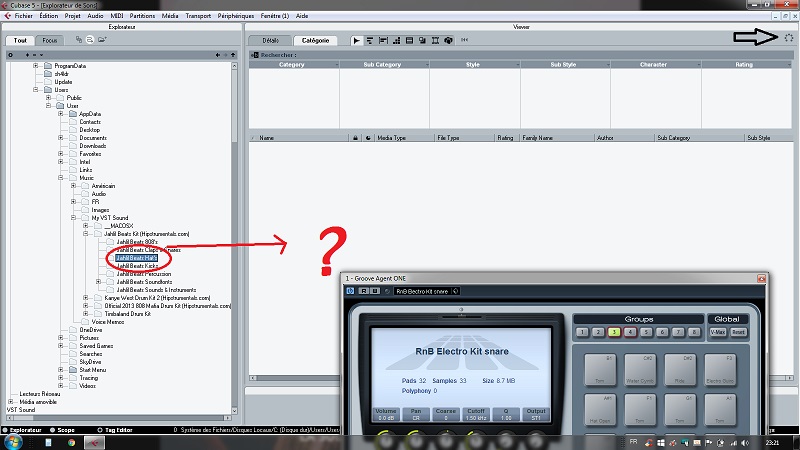Click the new folder icon beside Focus tab
800x450 pixels.
101,40
